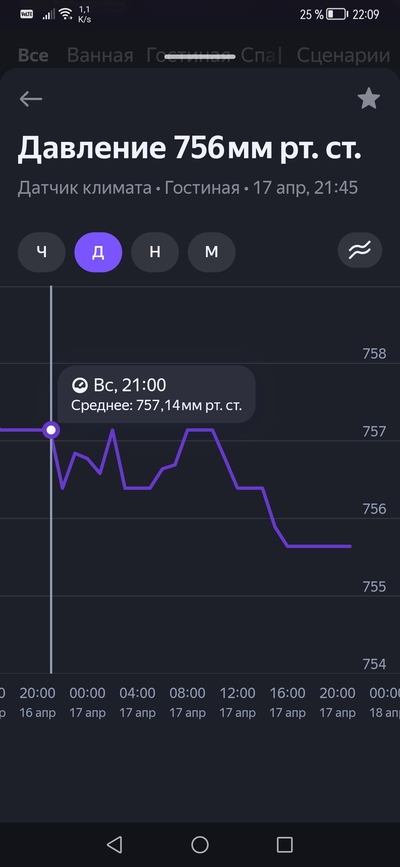Tap the Вс, 21:00 average tooltip
This screenshot has height=867, width=400.
[x=157, y=394]
